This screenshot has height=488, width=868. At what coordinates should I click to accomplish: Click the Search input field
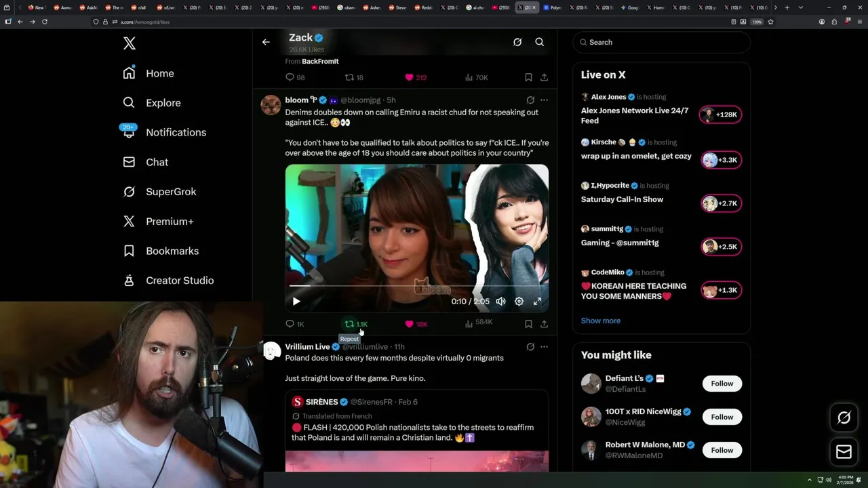point(661,42)
